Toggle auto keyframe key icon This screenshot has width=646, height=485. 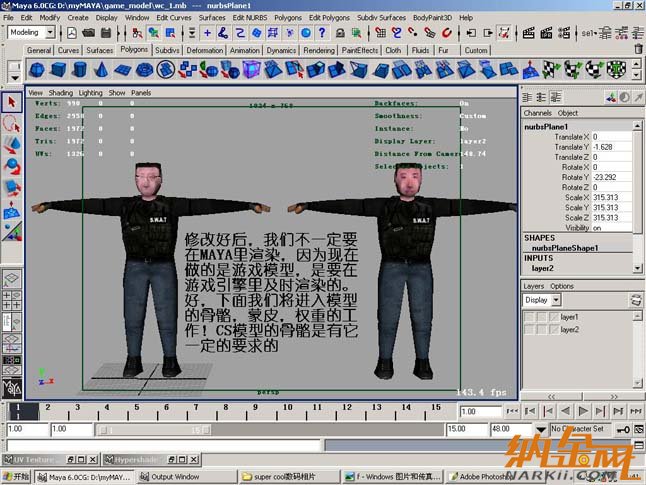[623, 429]
